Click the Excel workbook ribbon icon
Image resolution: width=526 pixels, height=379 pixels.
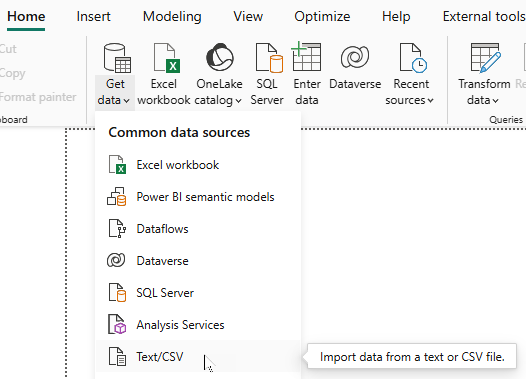[x=167, y=58]
